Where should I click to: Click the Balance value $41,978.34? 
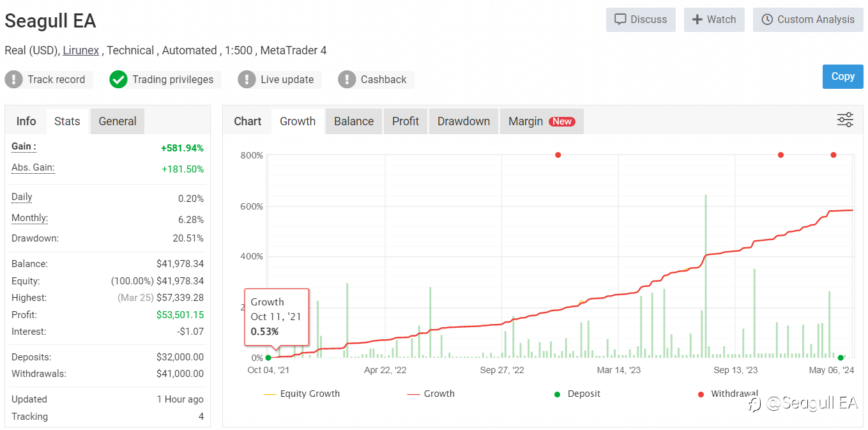[x=180, y=264]
